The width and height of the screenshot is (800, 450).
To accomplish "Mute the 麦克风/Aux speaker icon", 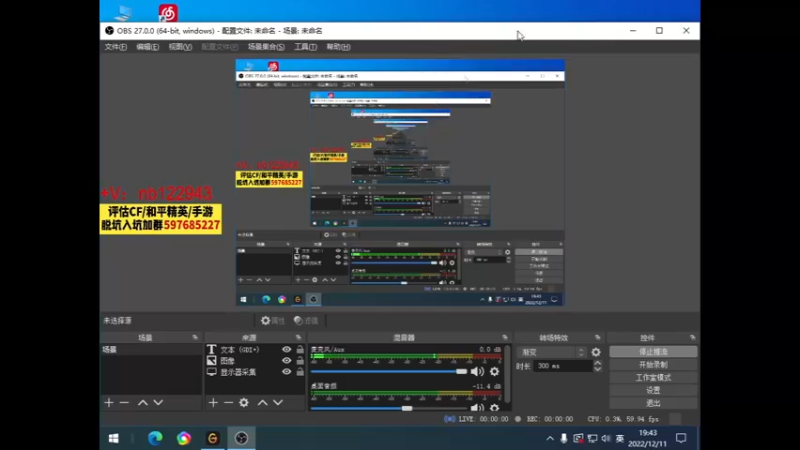I will click(x=477, y=371).
